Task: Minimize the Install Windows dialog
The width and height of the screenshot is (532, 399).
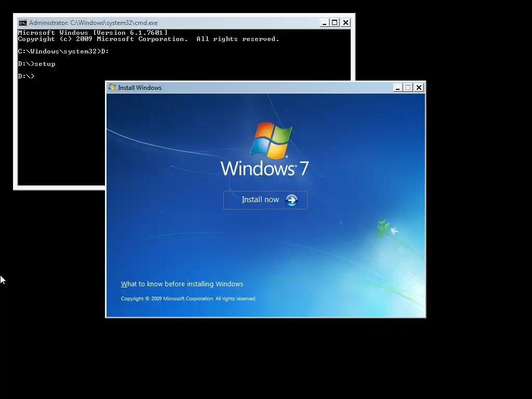Action: point(397,87)
